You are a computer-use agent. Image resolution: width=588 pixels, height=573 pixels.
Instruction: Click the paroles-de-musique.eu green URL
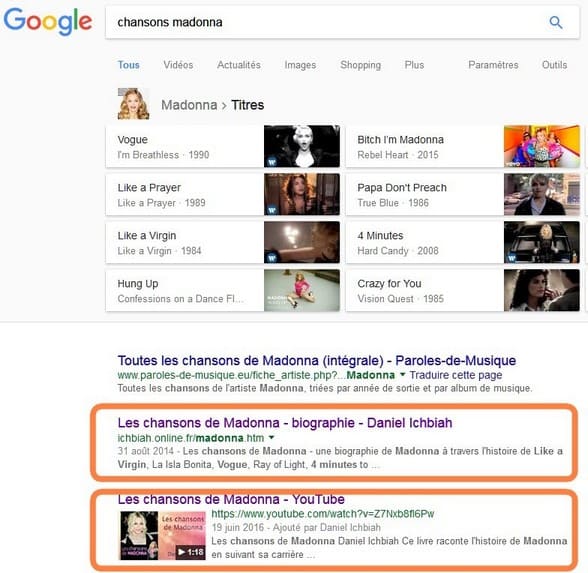[256, 375]
